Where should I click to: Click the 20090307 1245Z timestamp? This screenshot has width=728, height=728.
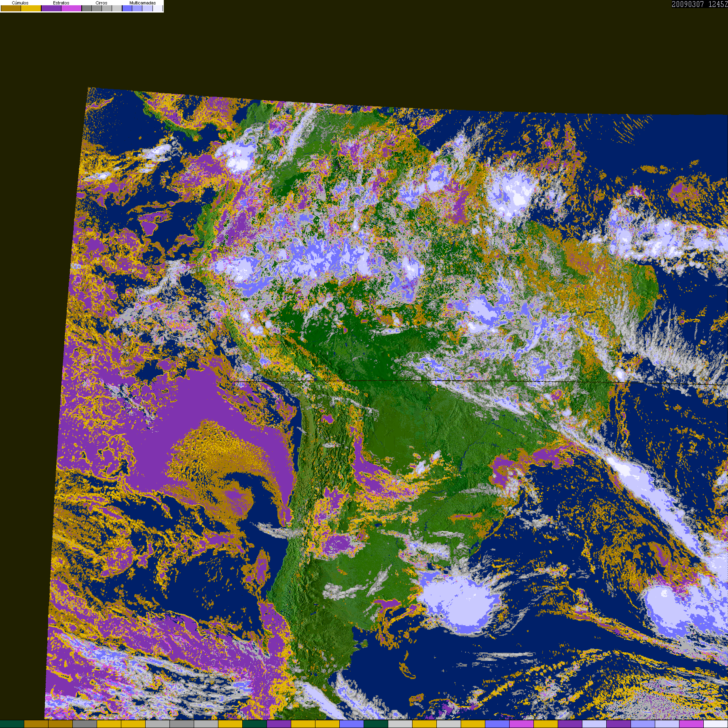point(699,4)
